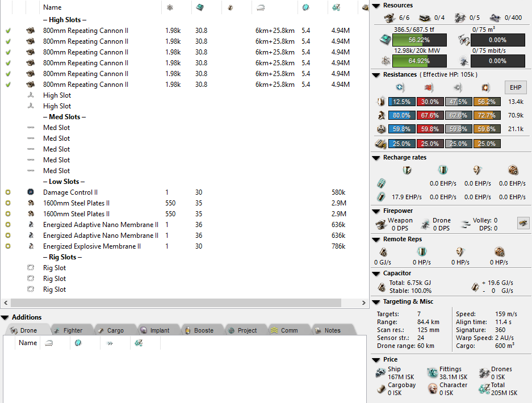Click the powergrid icon beside 64.92% bar
Viewport: 532px width, 403px height.
386,61
